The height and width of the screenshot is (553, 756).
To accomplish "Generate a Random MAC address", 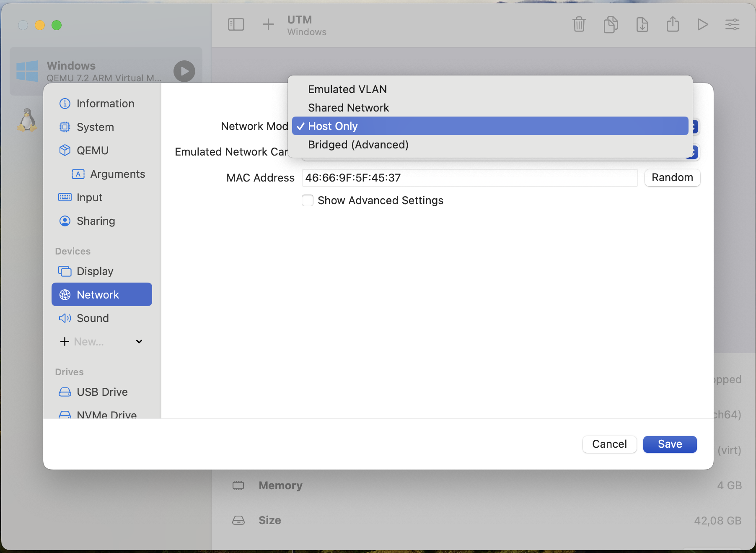I will tap(672, 177).
